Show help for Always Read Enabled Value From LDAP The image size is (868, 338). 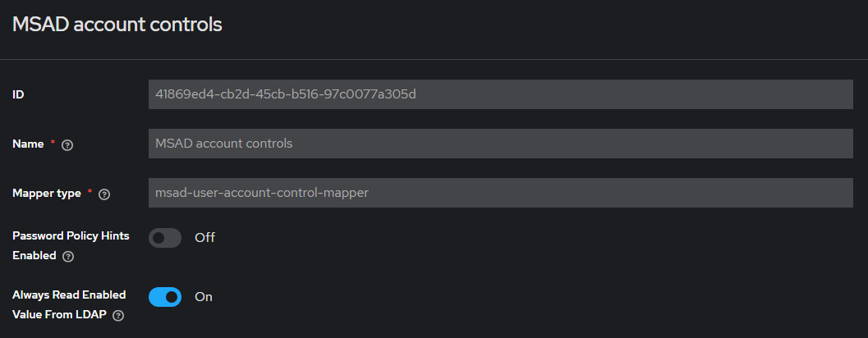coord(119,316)
